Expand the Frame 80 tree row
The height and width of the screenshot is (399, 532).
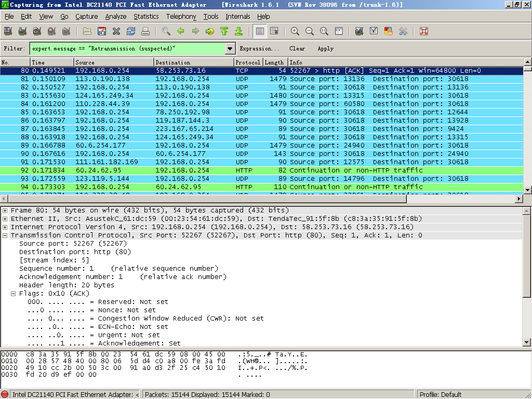point(5,210)
